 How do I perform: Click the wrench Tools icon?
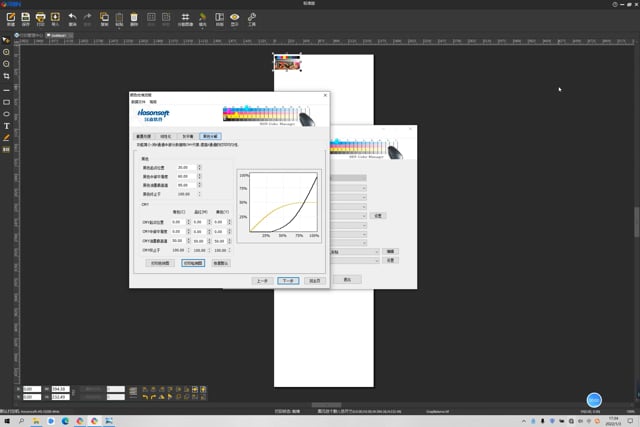coord(252,17)
